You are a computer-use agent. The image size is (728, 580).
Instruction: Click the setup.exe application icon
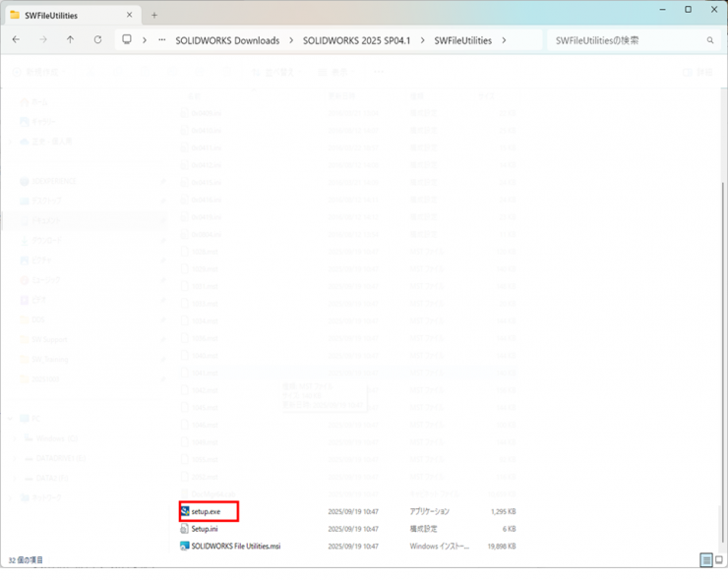pos(184,512)
